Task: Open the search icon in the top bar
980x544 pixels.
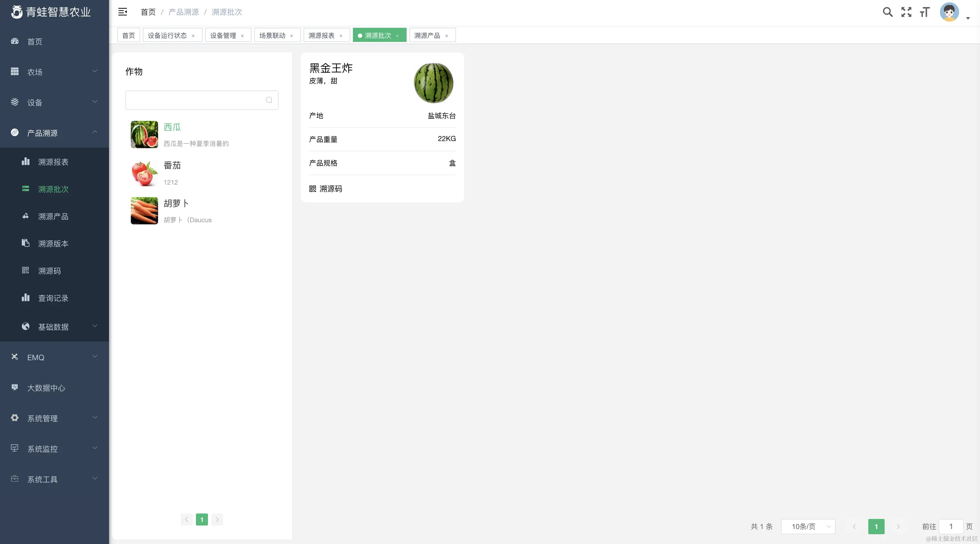Action: pyautogui.click(x=888, y=12)
